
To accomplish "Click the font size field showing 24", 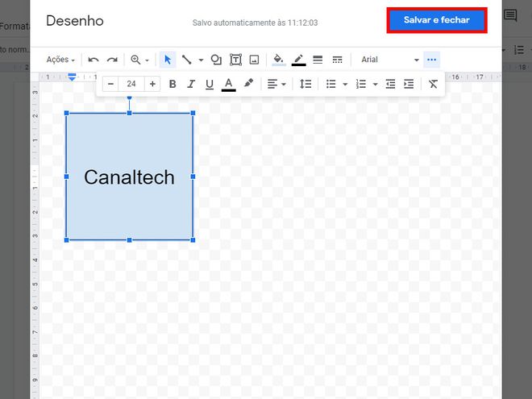I will [x=131, y=84].
